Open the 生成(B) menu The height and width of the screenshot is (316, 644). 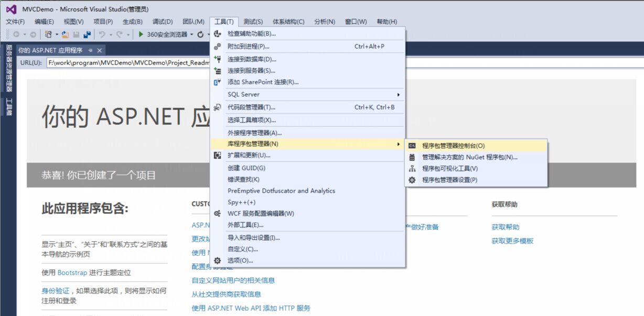132,21
